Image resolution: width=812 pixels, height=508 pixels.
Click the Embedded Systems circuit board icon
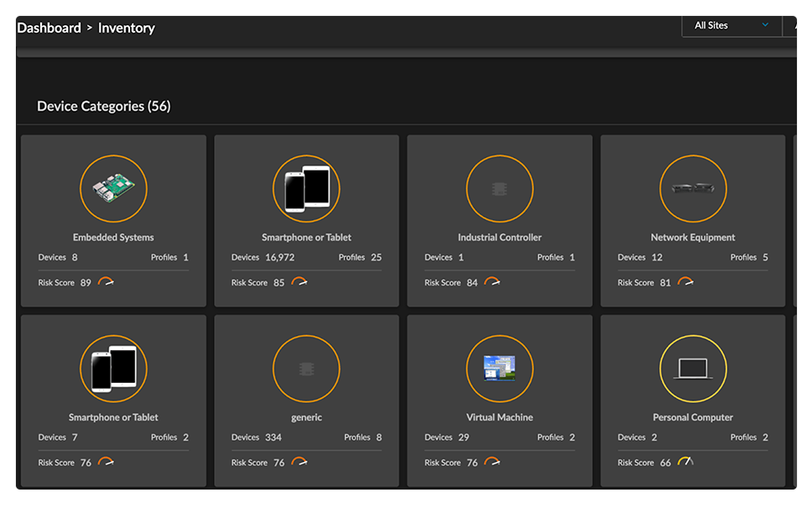coord(113,189)
